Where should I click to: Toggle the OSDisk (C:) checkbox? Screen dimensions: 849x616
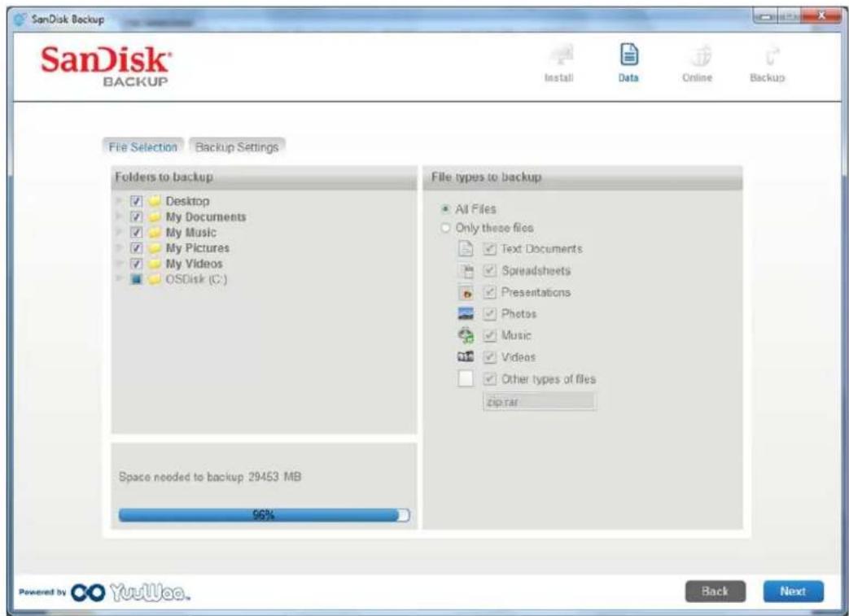[x=137, y=279]
